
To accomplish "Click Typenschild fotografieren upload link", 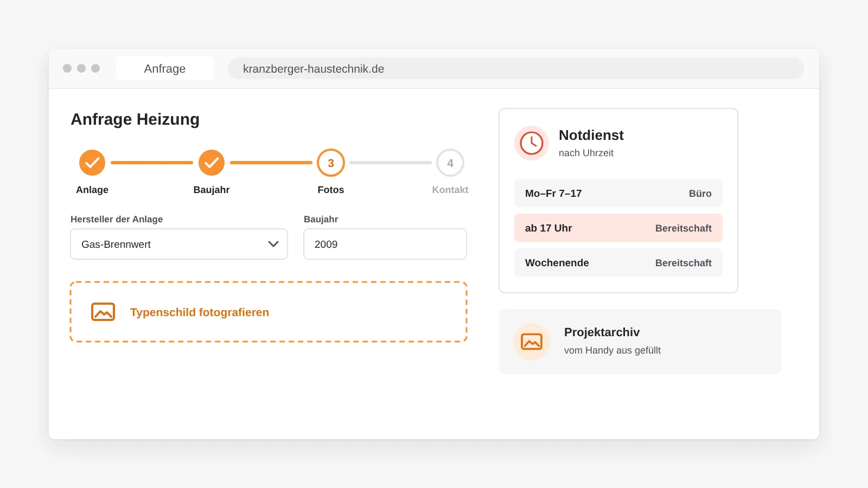I will tap(200, 312).
